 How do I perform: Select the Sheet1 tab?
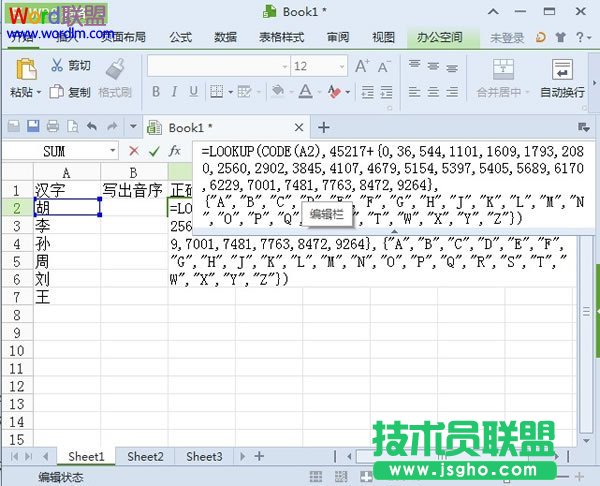click(x=86, y=457)
